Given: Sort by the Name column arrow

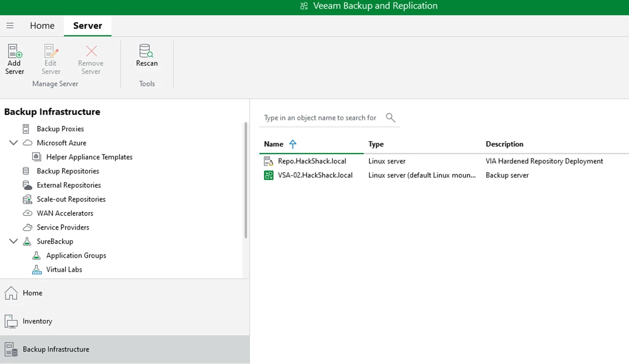Looking at the screenshot, I should point(293,144).
